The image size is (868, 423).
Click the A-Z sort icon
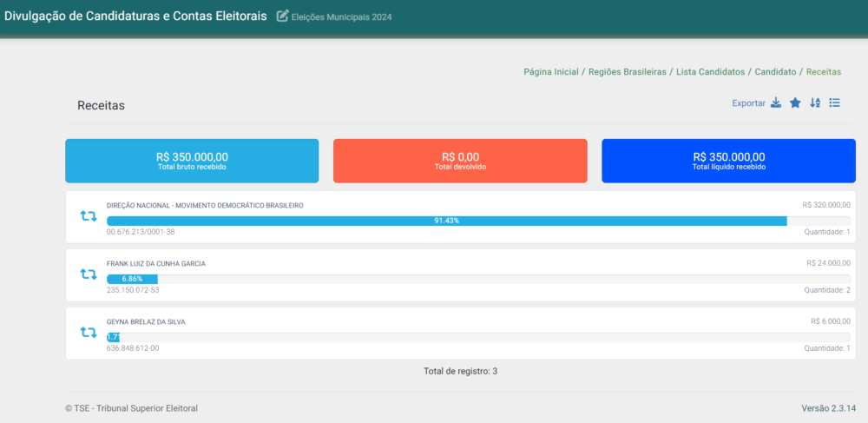click(815, 103)
